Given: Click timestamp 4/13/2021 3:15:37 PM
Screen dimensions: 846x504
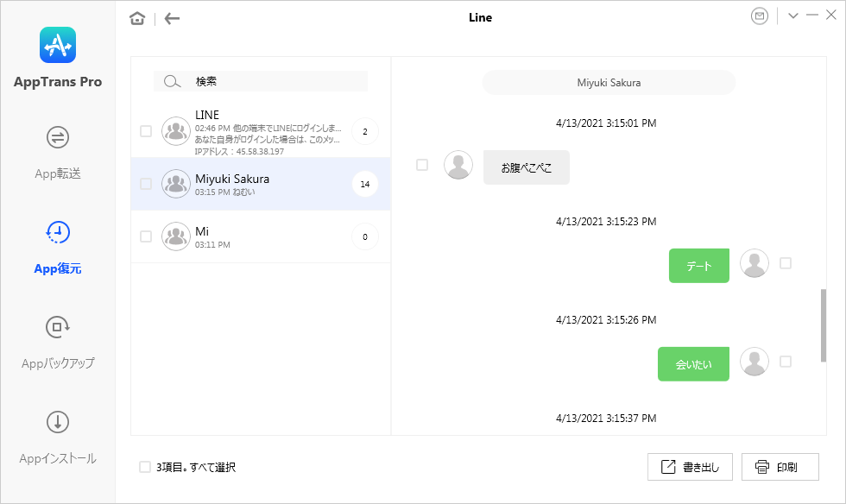Looking at the screenshot, I should click(x=606, y=419).
